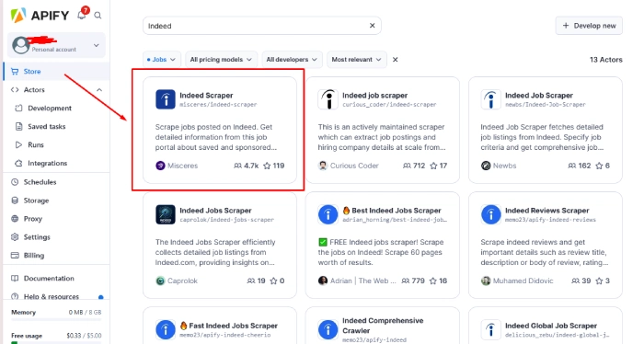
Task: Click the Store cart icon
Action: point(15,72)
